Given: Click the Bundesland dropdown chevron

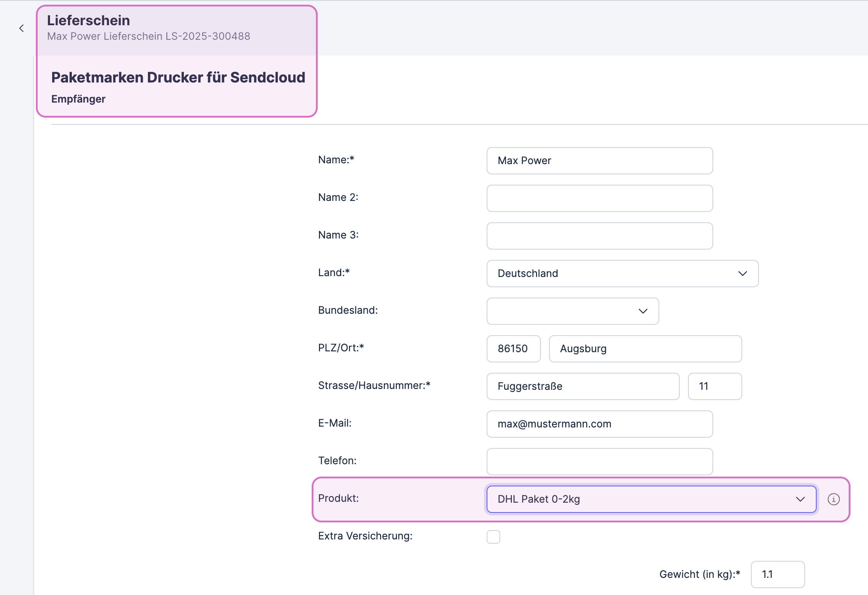Looking at the screenshot, I should [643, 311].
